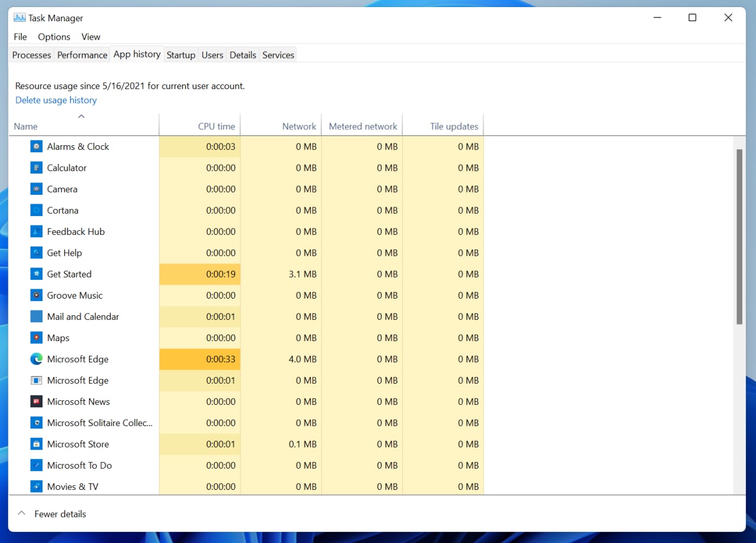Click the Delete usage history link
756x543 pixels.
point(56,100)
